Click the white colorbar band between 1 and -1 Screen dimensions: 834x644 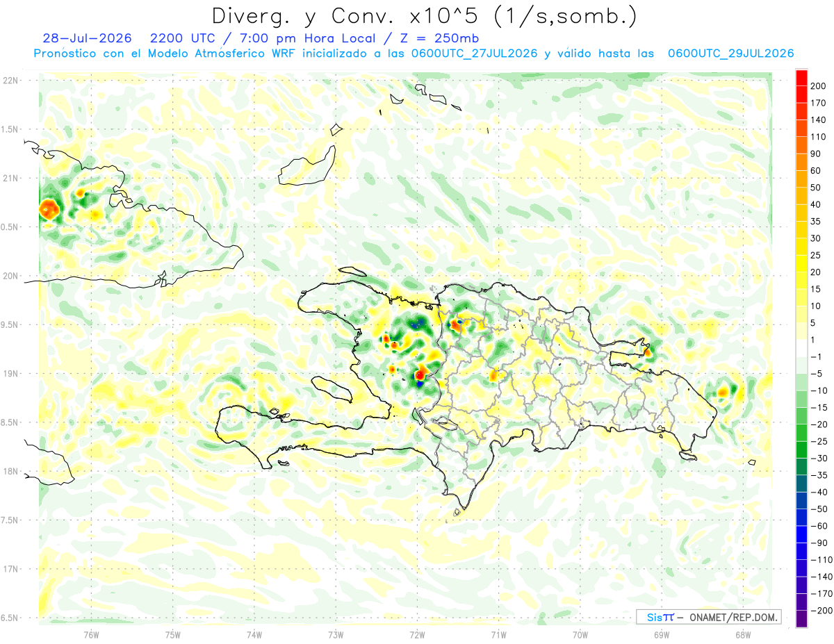click(x=801, y=348)
